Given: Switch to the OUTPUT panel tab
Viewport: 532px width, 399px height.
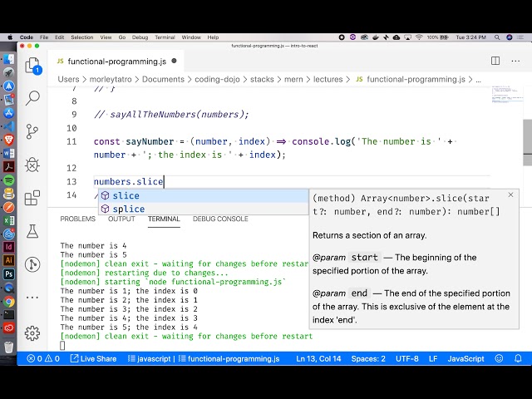Looking at the screenshot, I should (121, 219).
